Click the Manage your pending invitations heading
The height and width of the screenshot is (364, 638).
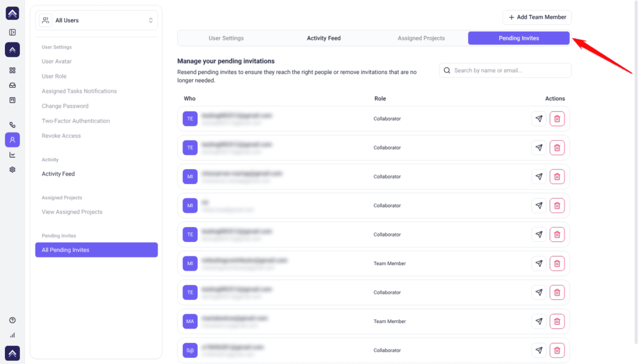[226, 61]
